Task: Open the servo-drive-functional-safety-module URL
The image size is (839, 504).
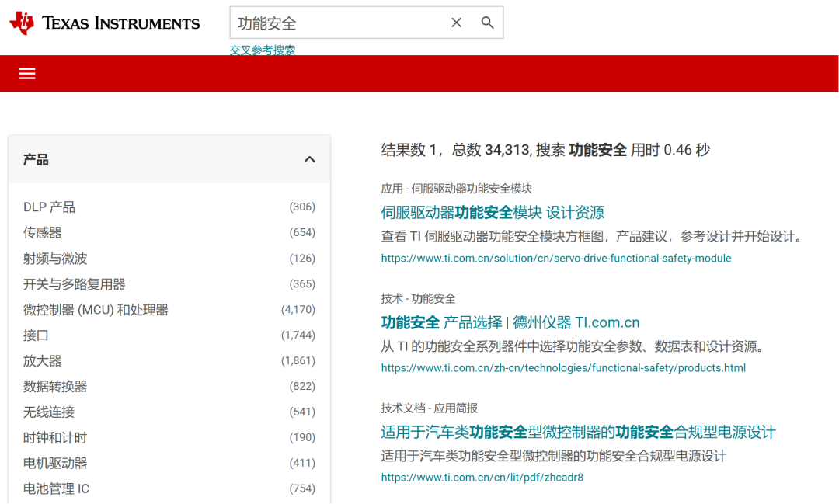Action: coord(556,259)
